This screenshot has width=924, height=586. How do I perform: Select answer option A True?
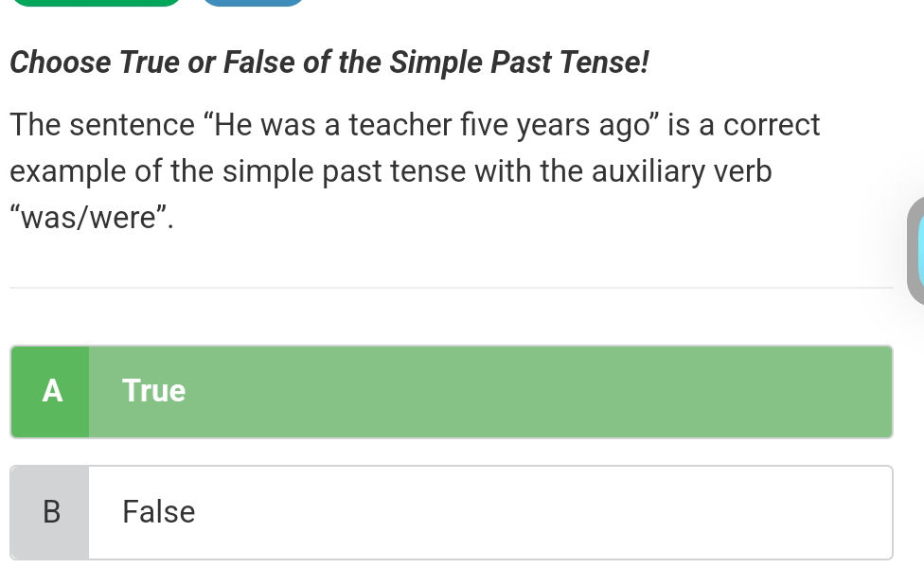452,392
